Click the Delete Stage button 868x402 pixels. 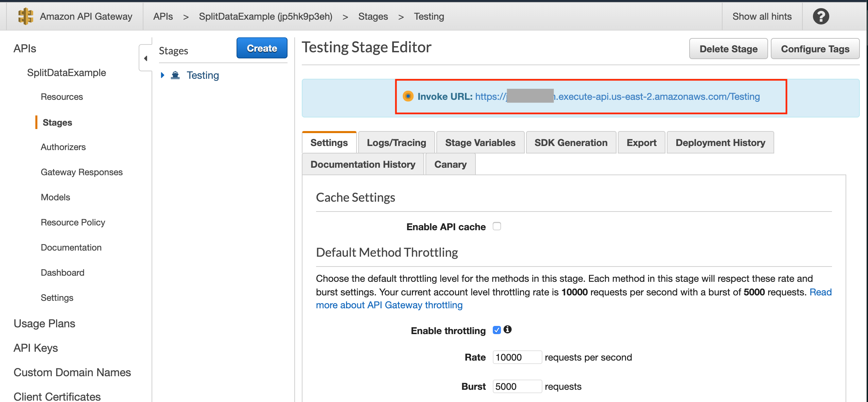[728, 49]
